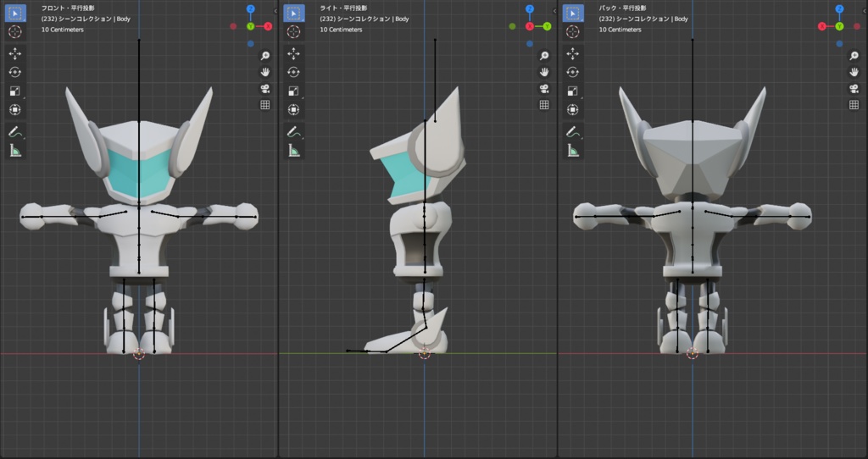The image size is (868, 459).
Task: Click the Z axis of the Back viewport gizmo
Action: (x=840, y=8)
